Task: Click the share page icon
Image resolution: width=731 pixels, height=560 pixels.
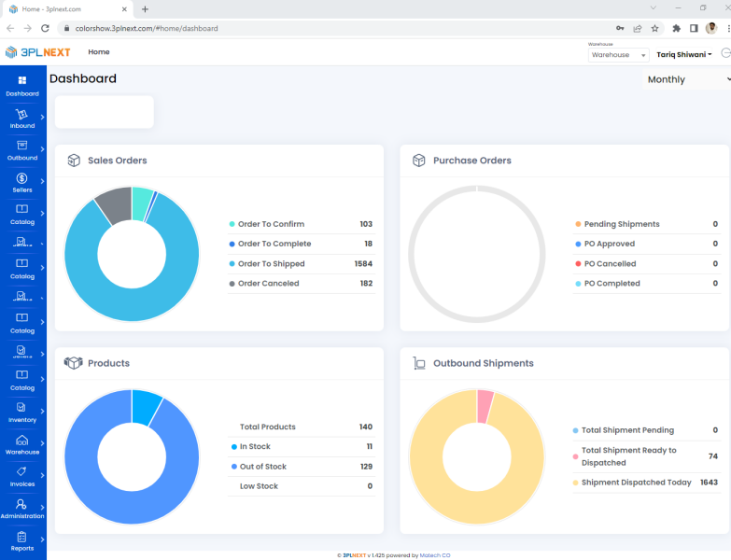Action: pos(638,28)
